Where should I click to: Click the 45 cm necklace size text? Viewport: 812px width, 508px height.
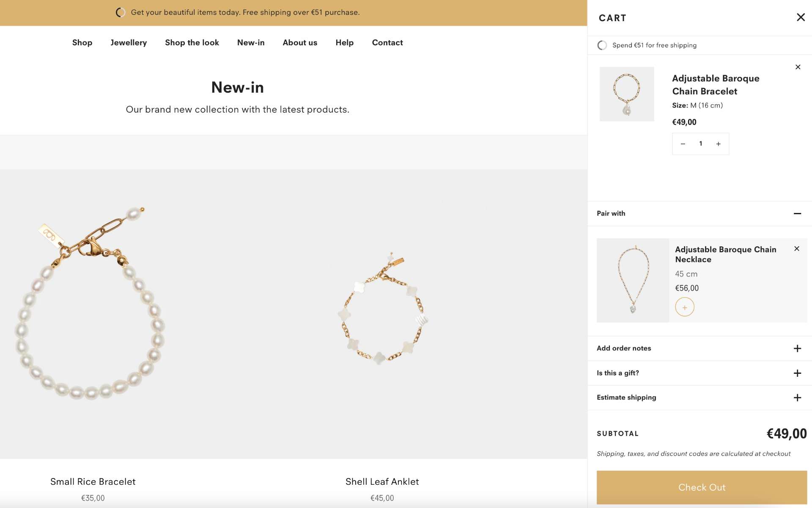point(686,274)
